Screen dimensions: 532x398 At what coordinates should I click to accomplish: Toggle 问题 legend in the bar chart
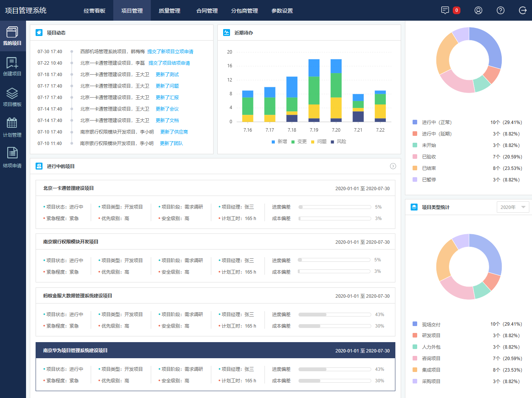pos(319,142)
